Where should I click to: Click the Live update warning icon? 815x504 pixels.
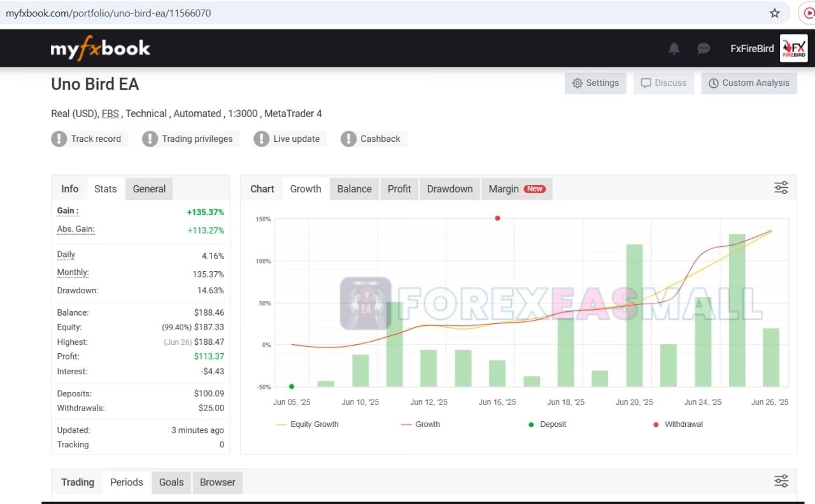pos(262,139)
